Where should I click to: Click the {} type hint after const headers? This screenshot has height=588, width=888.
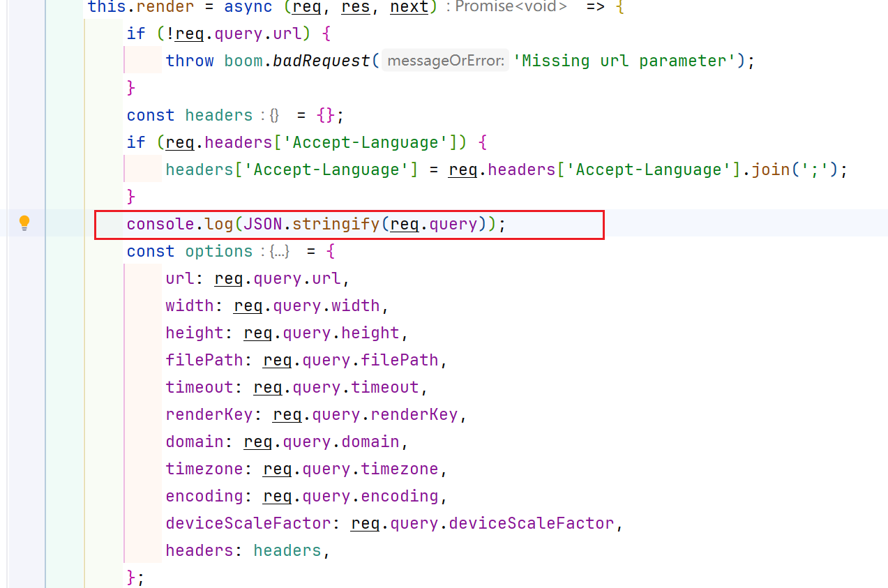[x=274, y=115]
